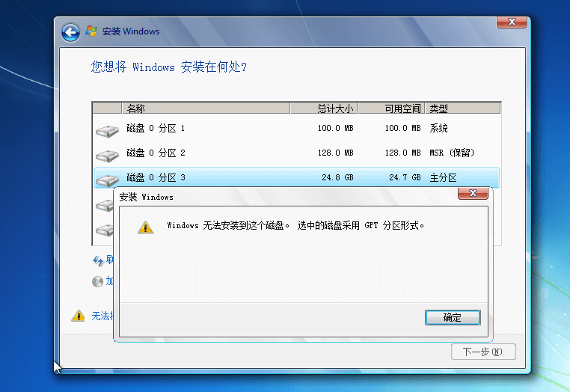
Task: Click the Windows flag logo in title bar
Action: coord(91,31)
